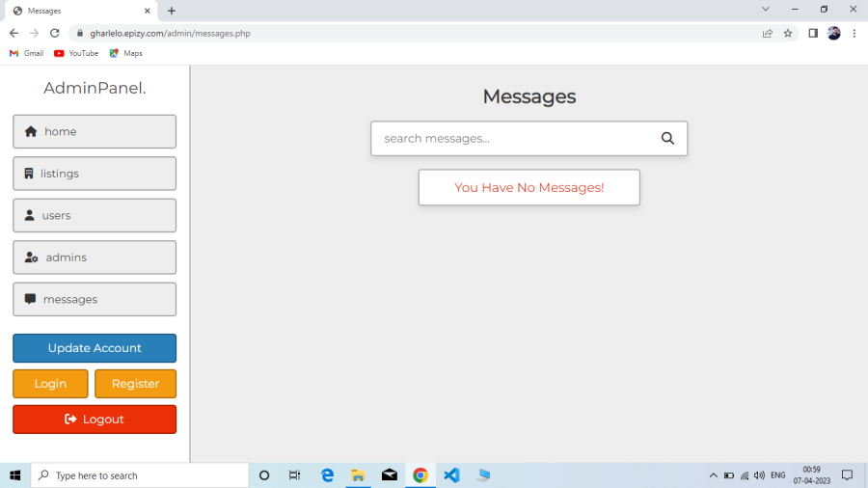The height and width of the screenshot is (488, 868).
Task: Launch Microsoft Edge from taskbar
Action: click(x=327, y=475)
